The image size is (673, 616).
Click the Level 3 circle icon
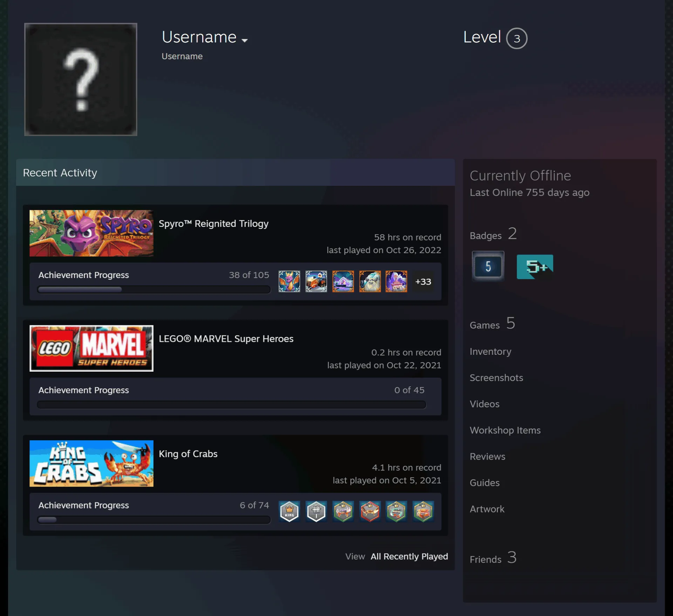click(x=517, y=38)
